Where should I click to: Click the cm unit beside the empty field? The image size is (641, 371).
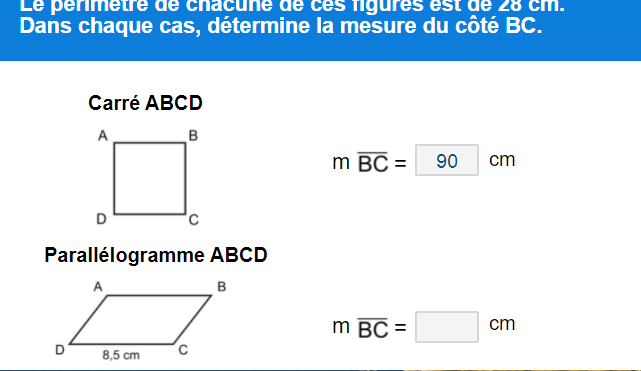(502, 324)
